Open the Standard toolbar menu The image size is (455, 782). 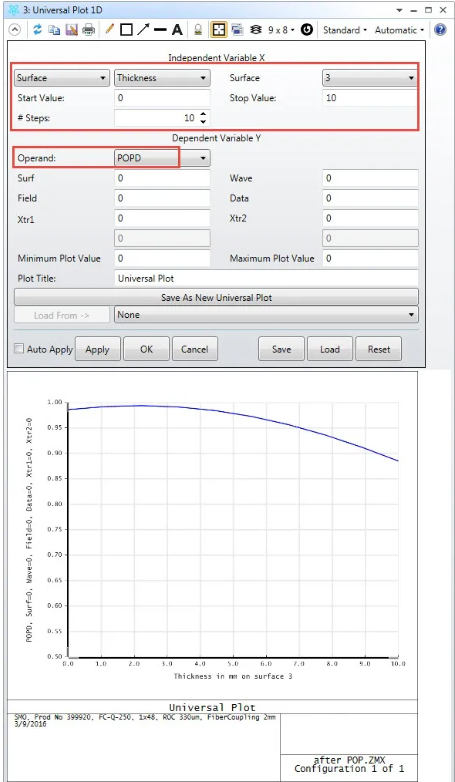[345, 30]
